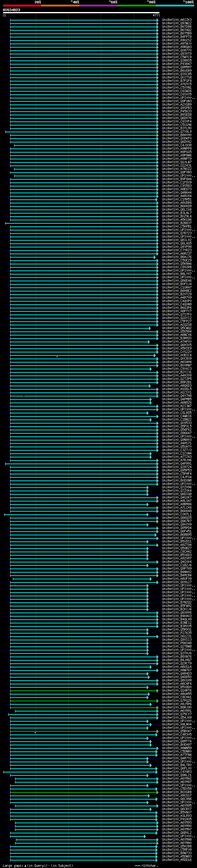Click the cyan ~100% identity color segment
The height and width of the screenshot is (868, 197).
(175, 6)
